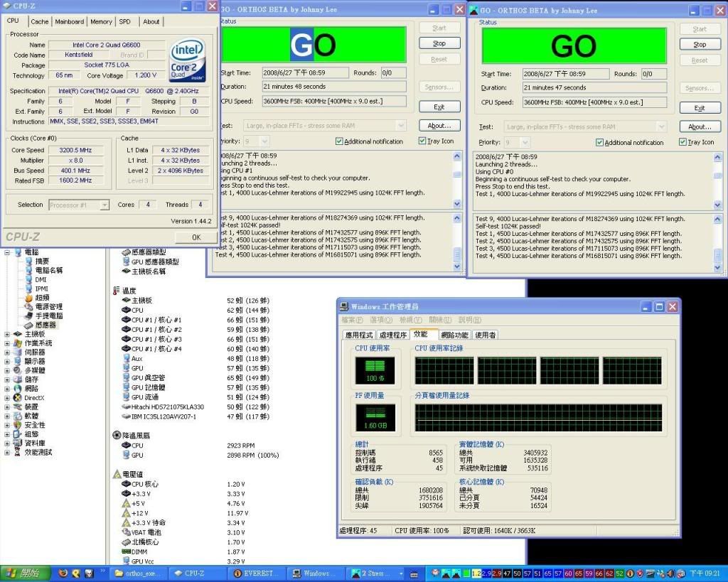Click the Hitachi HDS721075KLA330 drive entry icon
The width and height of the screenshot is (728, 582).
[127, 407]
